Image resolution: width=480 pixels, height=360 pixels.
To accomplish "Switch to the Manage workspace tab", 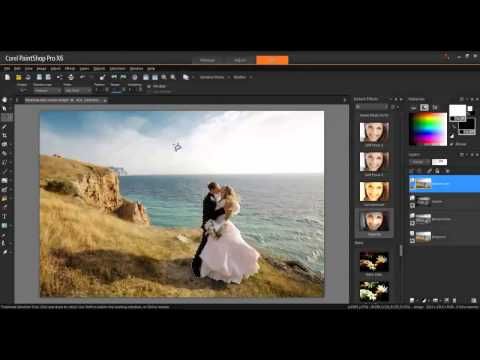I will click(x=207, y=60).
